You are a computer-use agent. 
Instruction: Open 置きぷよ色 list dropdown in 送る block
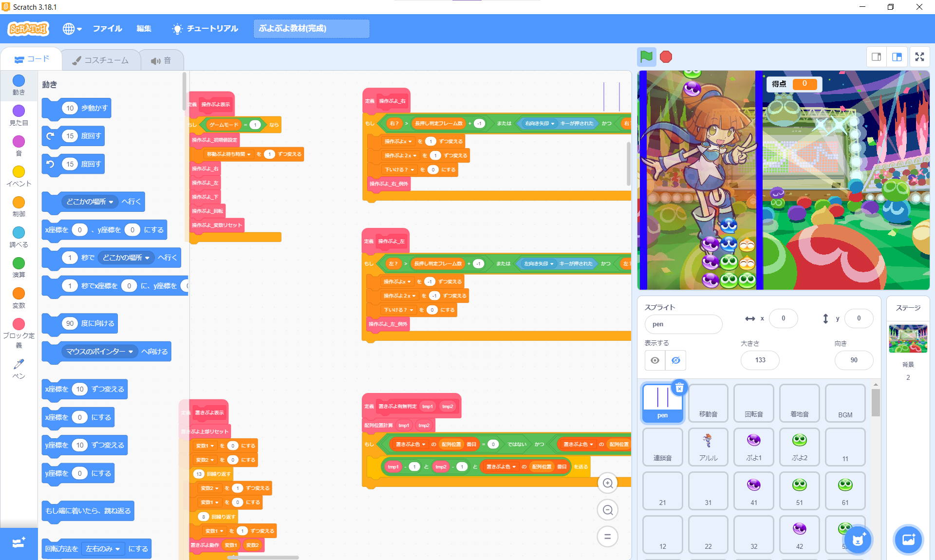click(x=501, y=467)
